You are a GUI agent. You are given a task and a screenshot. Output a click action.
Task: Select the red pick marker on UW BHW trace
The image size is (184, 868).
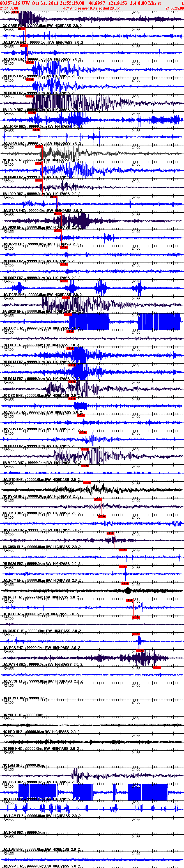(102, 517)
